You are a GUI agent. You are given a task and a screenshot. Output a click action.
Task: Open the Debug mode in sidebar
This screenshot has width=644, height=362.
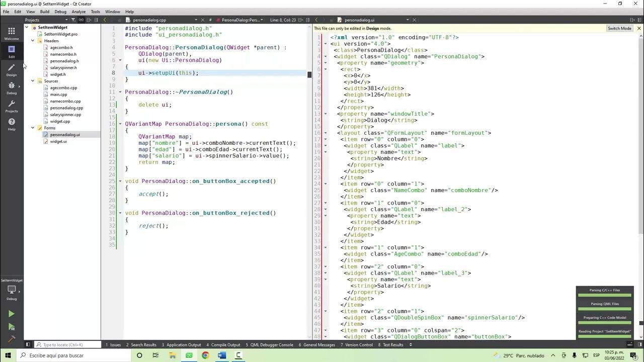pos(12,88)
